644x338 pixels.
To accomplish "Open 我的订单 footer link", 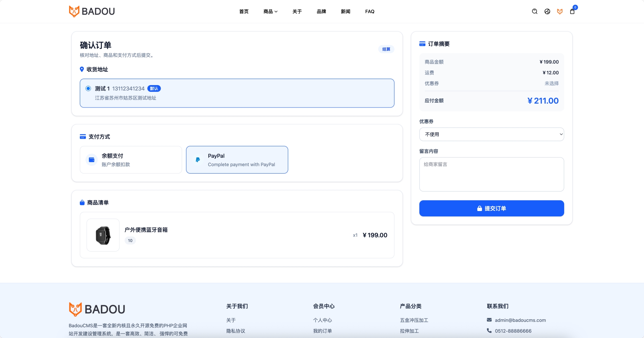I will pos(323,331).
